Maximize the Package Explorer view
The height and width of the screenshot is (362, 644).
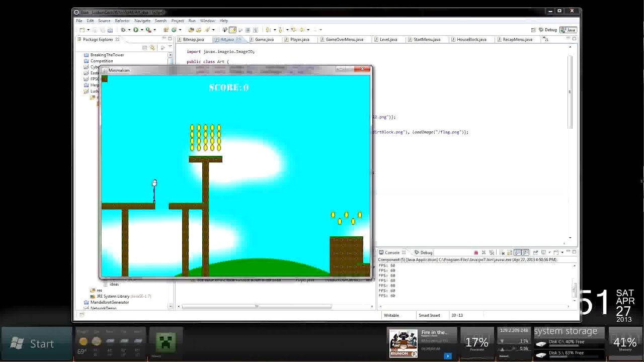(170, 39)
